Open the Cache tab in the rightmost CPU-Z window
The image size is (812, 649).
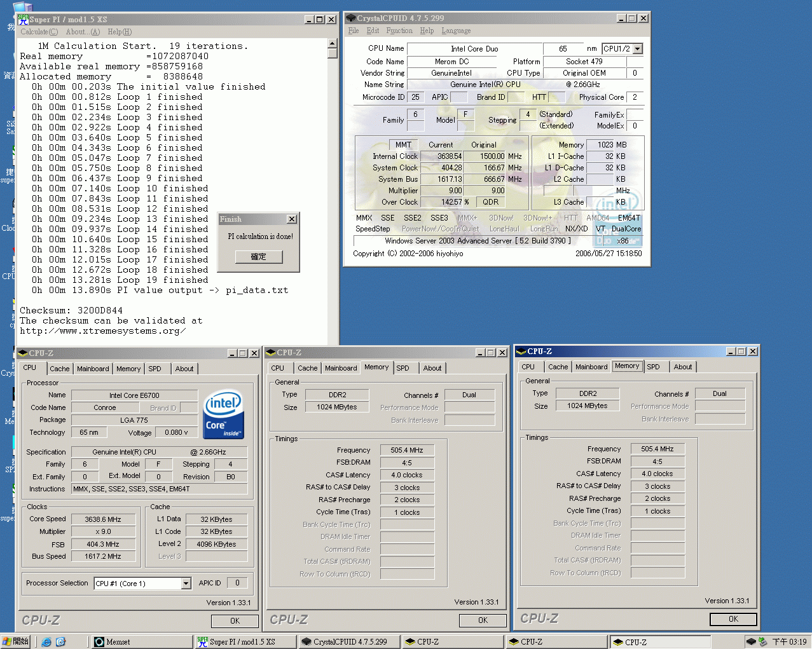point(558,367)
